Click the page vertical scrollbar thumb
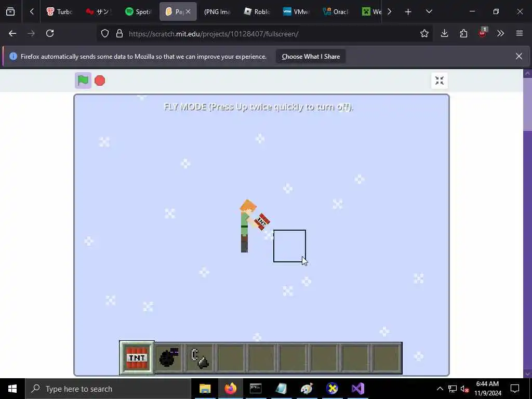 click(528, 104)
